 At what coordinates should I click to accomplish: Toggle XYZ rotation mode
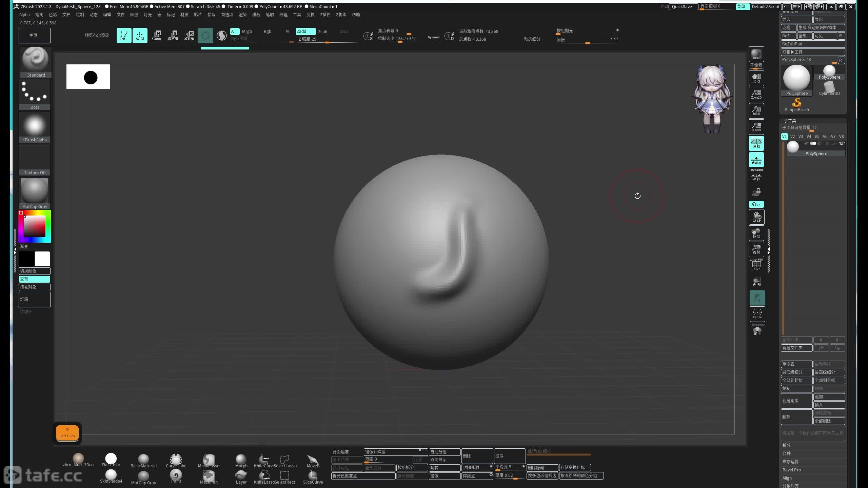click(756, 204)
